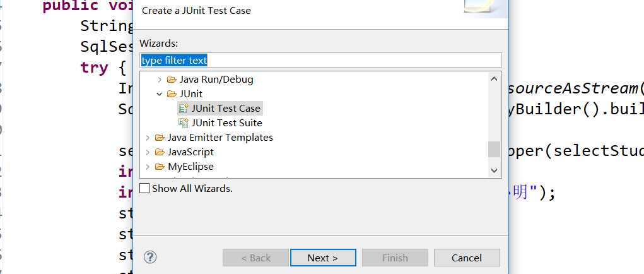Click the wizard list scroll up arrow

pyautogui.click(x=494, y=79)
